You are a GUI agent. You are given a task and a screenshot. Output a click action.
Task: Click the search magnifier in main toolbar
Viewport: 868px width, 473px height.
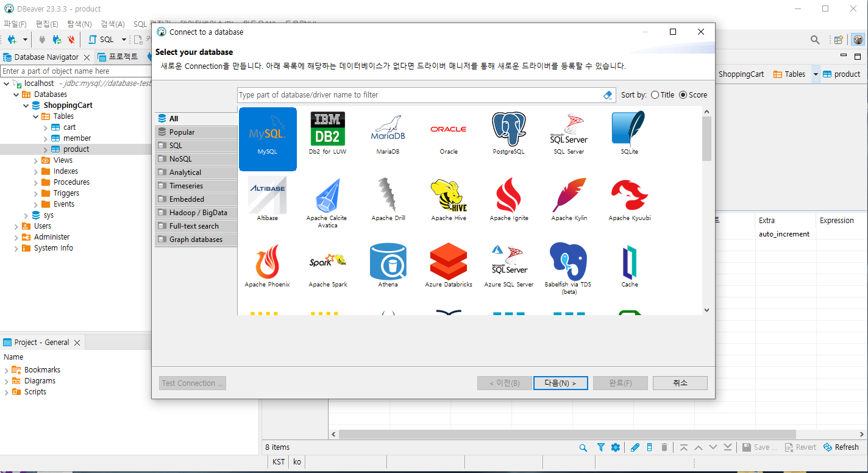(815, 40)
